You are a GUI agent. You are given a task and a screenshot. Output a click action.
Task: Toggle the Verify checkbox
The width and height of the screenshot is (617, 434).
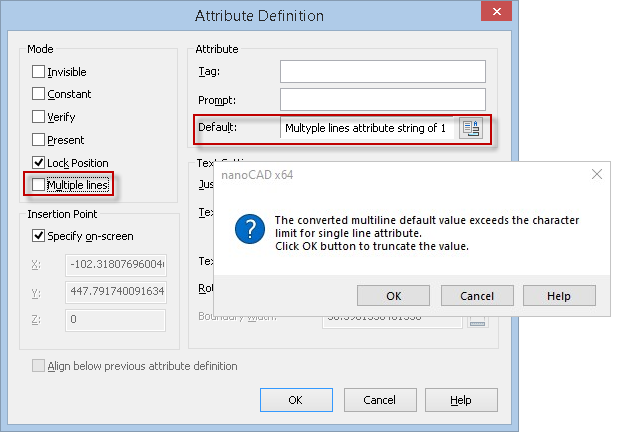39,117
